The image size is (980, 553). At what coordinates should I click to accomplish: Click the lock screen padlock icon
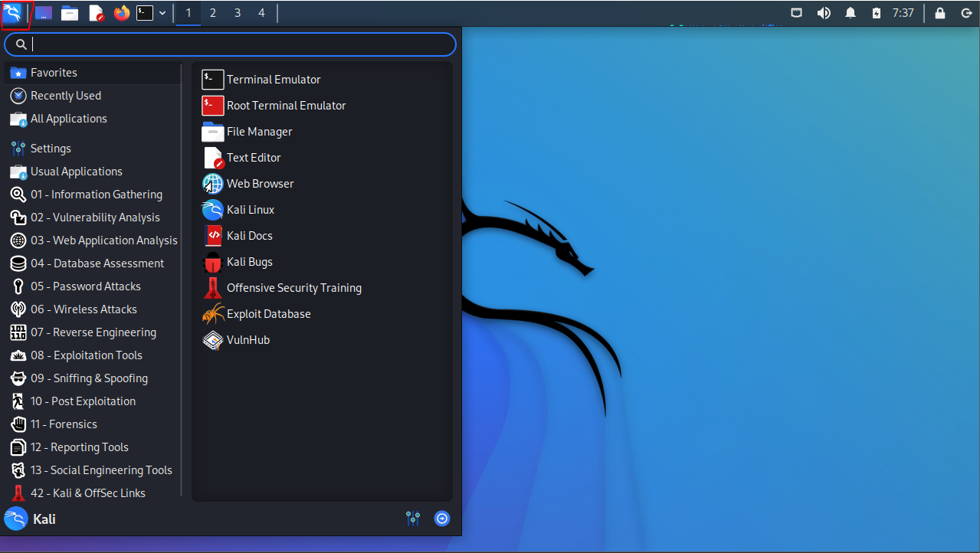940,13
